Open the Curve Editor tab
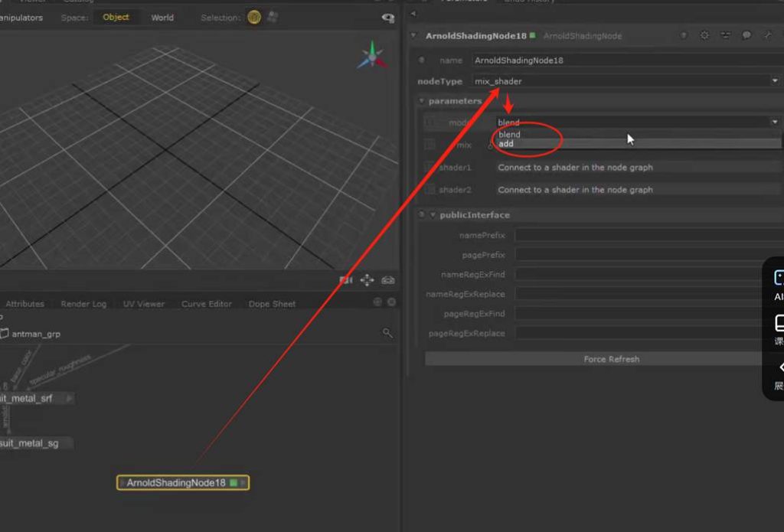The image size is (784, 532). 206,304
